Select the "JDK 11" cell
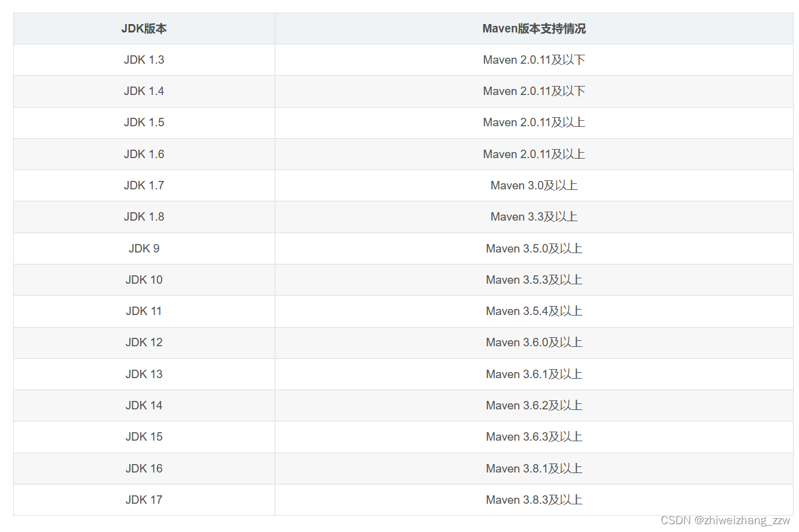 point(144,311)
